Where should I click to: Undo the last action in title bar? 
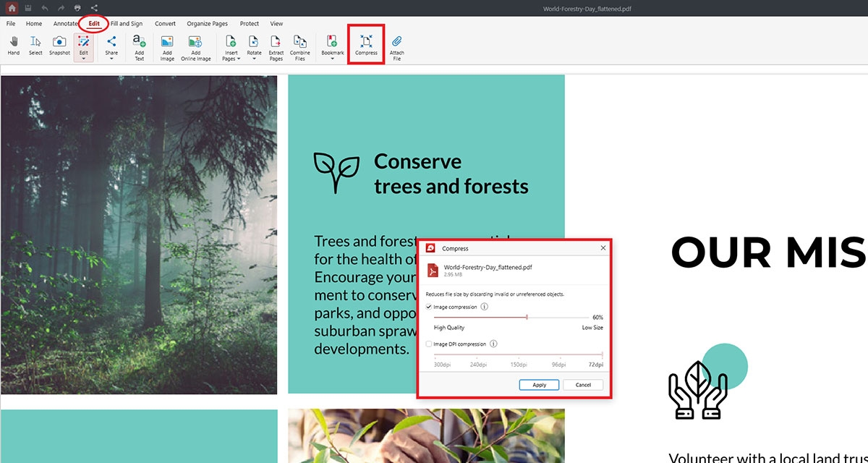point(45,8)
